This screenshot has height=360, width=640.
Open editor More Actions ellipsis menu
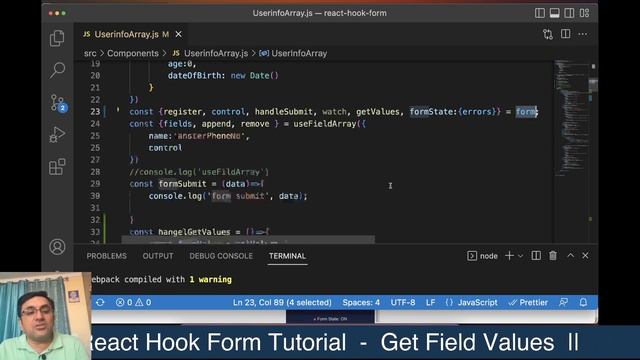coord(582,34)
